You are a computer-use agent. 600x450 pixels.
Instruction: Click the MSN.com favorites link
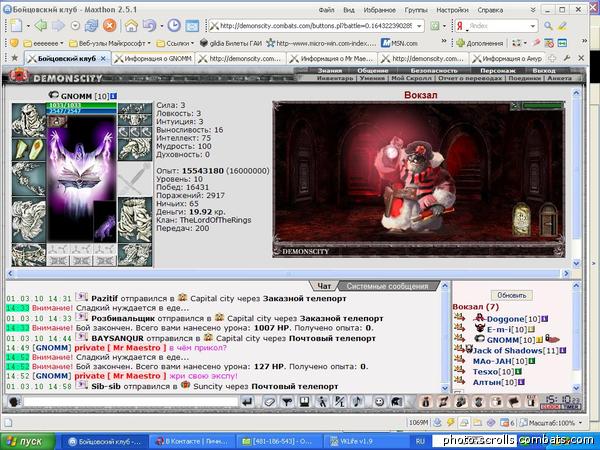pos(399,43)
